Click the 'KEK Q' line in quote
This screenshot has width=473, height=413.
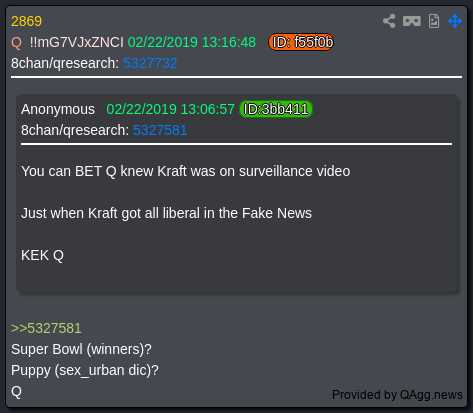pyautogui.click(x=42, y=255)
